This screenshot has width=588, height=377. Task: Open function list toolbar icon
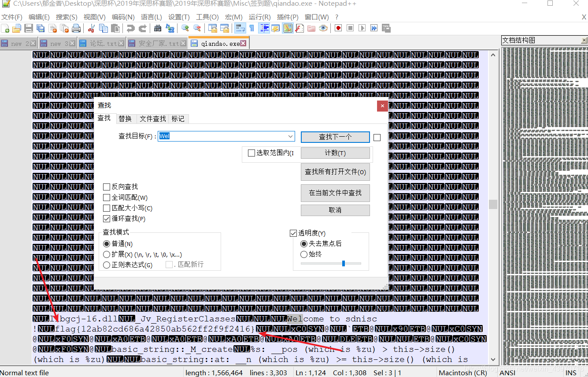coord(300,28)
